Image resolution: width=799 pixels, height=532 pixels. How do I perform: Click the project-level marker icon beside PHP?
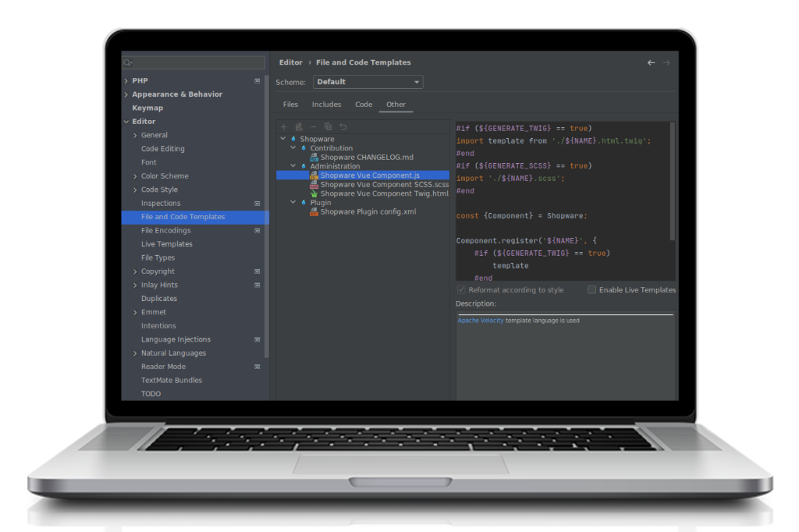click(x=257, y=81)
